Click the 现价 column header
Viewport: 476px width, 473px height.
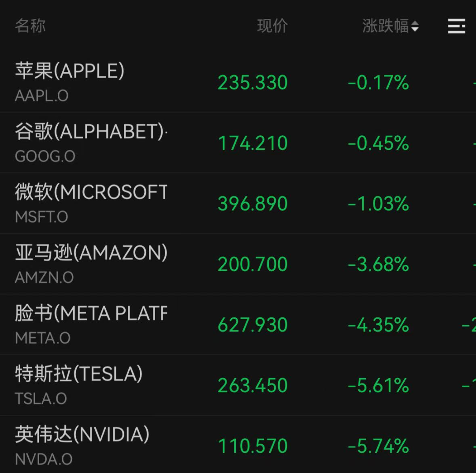point(272,26)
